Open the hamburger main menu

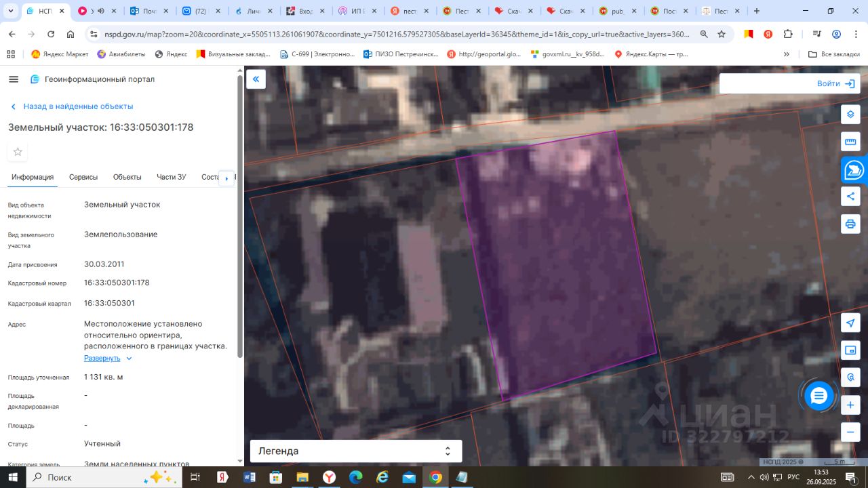(14, 79)
